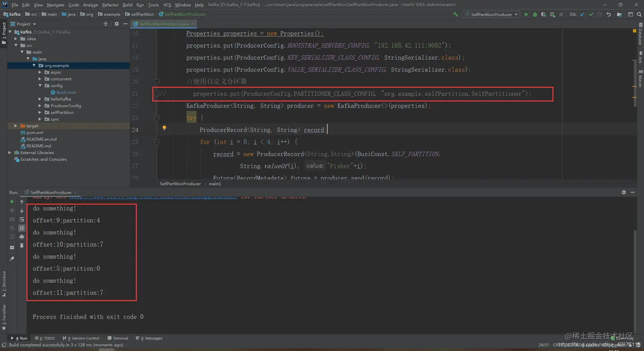The height and width of the screenshot is (351, 644).
Task: Run SelfPartitionProducer from the top toolbar
Action: pos(526,14)
